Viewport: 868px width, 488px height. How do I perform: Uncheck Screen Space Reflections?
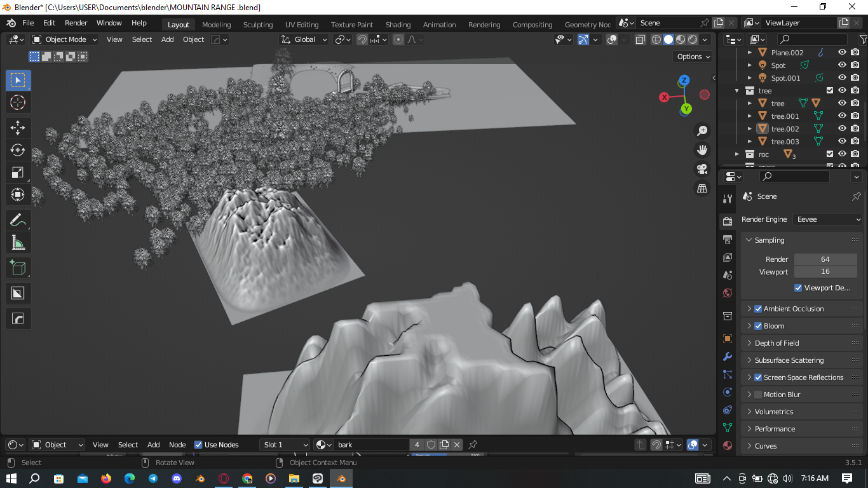[x=758, y=377]
